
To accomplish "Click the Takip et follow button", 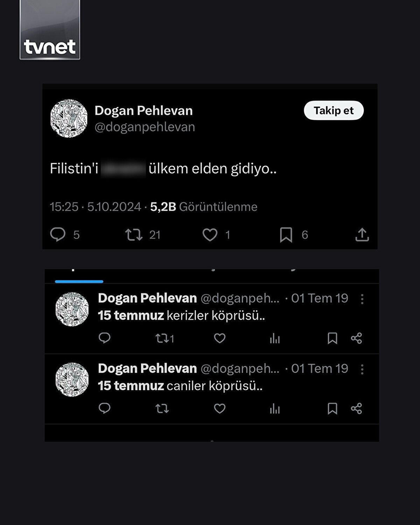I will (334, 111).
